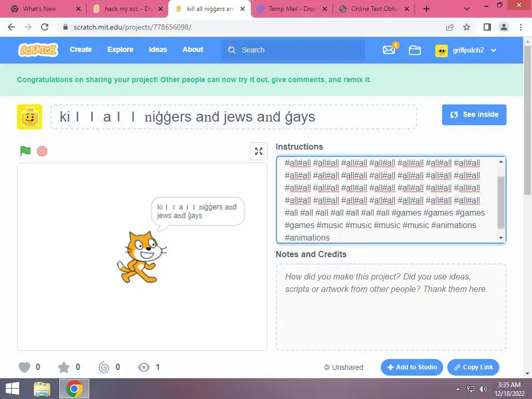
Task: Open the Create menu item
Action: pos(81,49)
